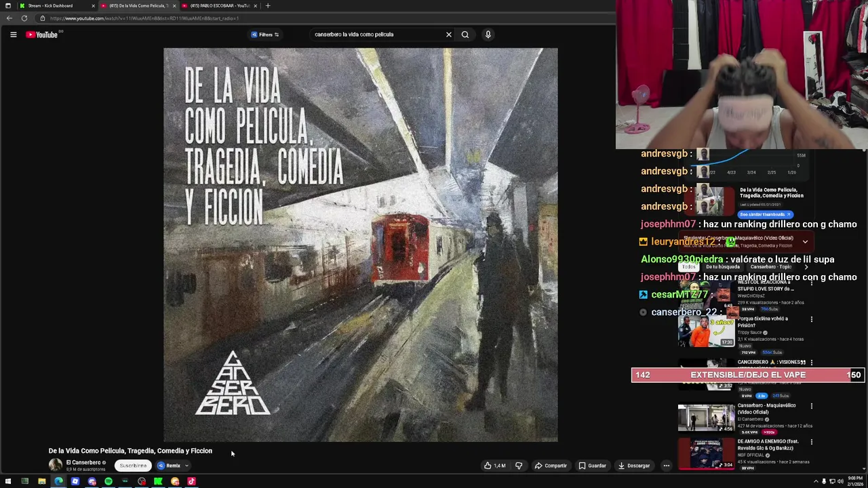Open Windows Start button in taskbar
Image resolution: width=868 pixels, height=488 pixels.
[8, 481]
